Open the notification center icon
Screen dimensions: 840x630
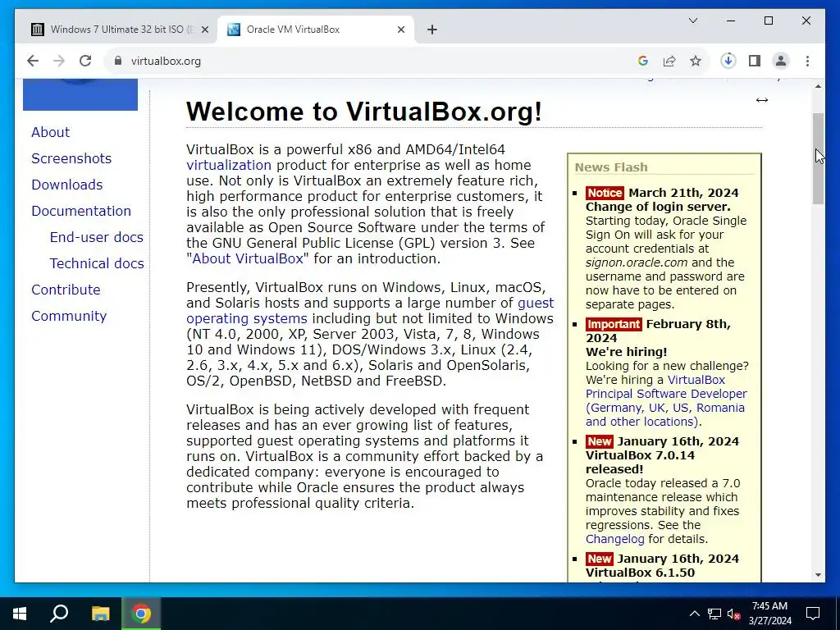pos(813,614)
